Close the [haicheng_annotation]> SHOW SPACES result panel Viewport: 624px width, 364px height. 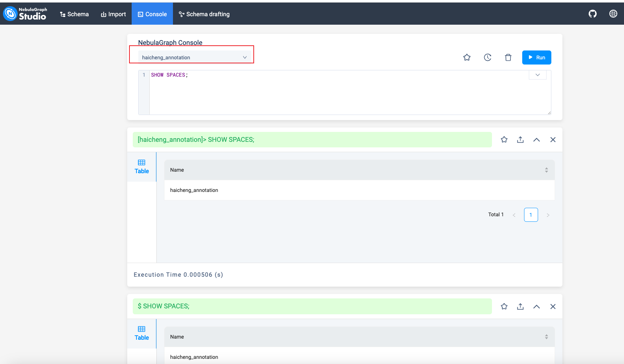553,140
